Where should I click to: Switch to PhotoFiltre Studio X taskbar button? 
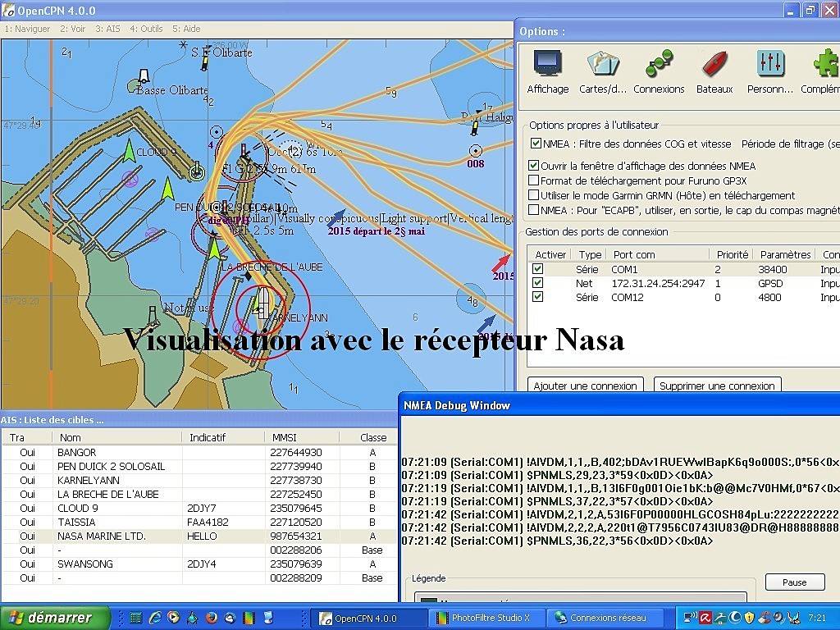[x=486, y=618]
